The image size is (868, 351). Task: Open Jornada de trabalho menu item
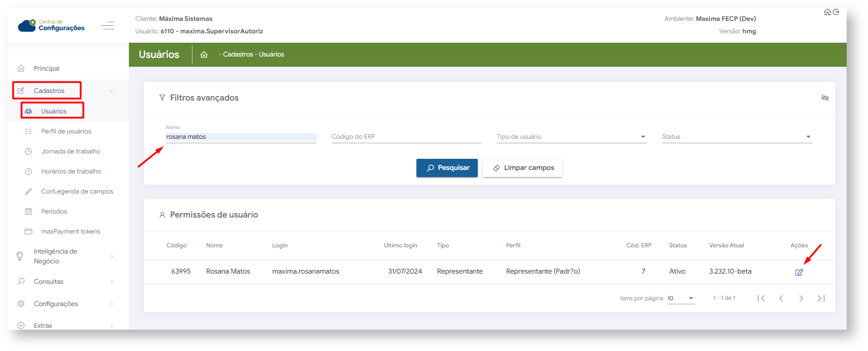click(71, 151)
